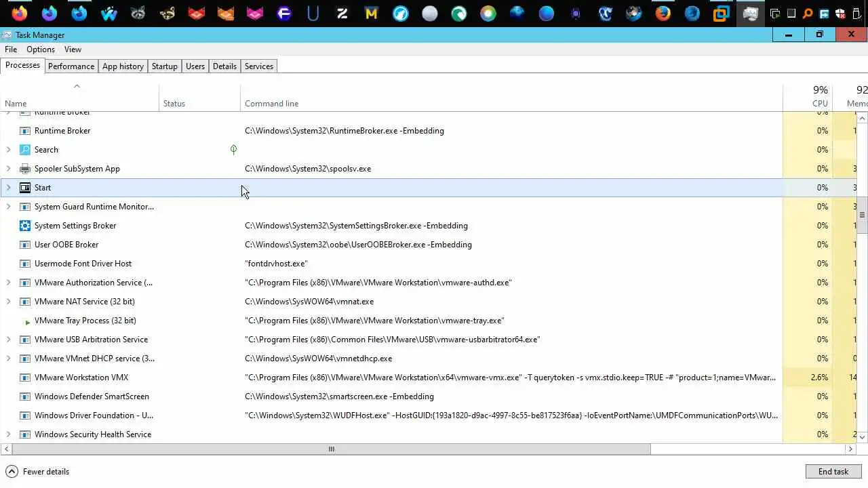The image size is (868, 488).
Task: Switch to the Services tab
Action: (259, 66)
